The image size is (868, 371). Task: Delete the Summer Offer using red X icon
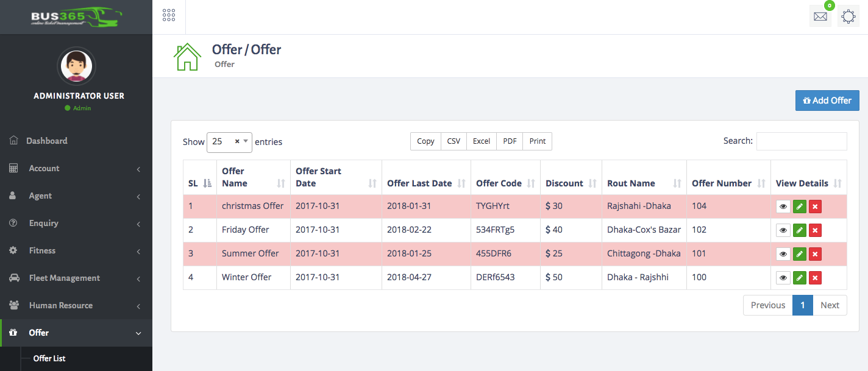(x=815, y=253)
